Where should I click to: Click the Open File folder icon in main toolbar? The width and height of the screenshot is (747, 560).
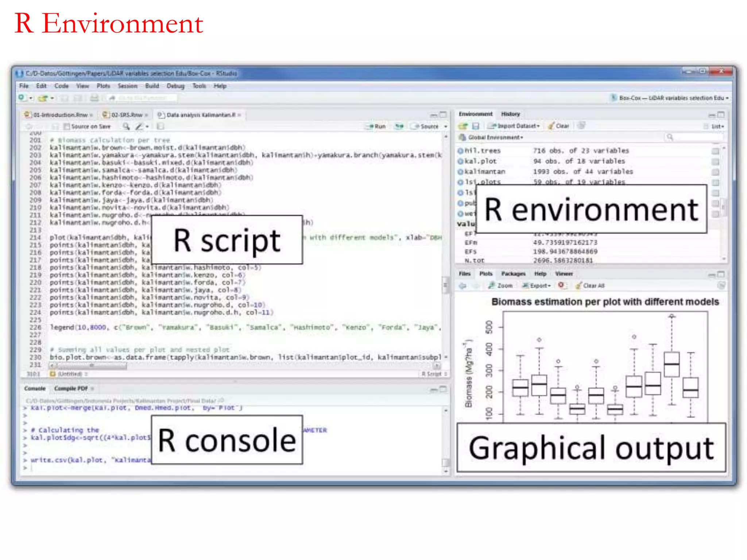point(43,98)
